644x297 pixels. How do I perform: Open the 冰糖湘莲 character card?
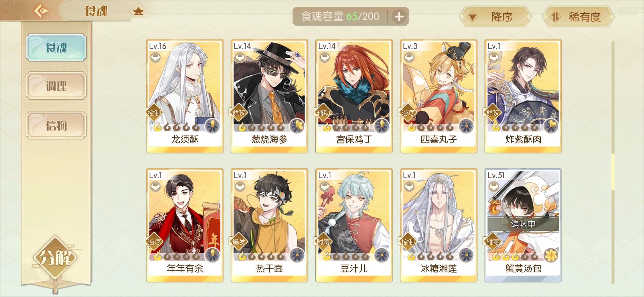tap(438, 225)
